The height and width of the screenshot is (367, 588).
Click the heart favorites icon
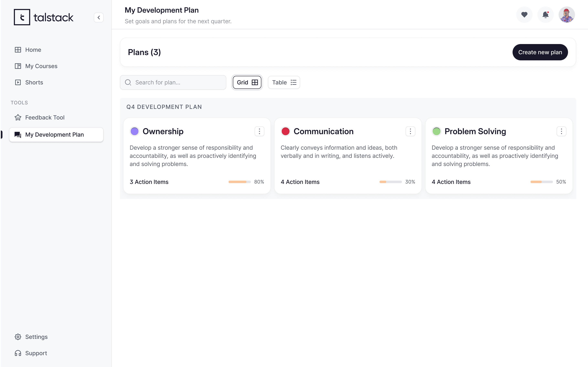click(x=524, y=15)
